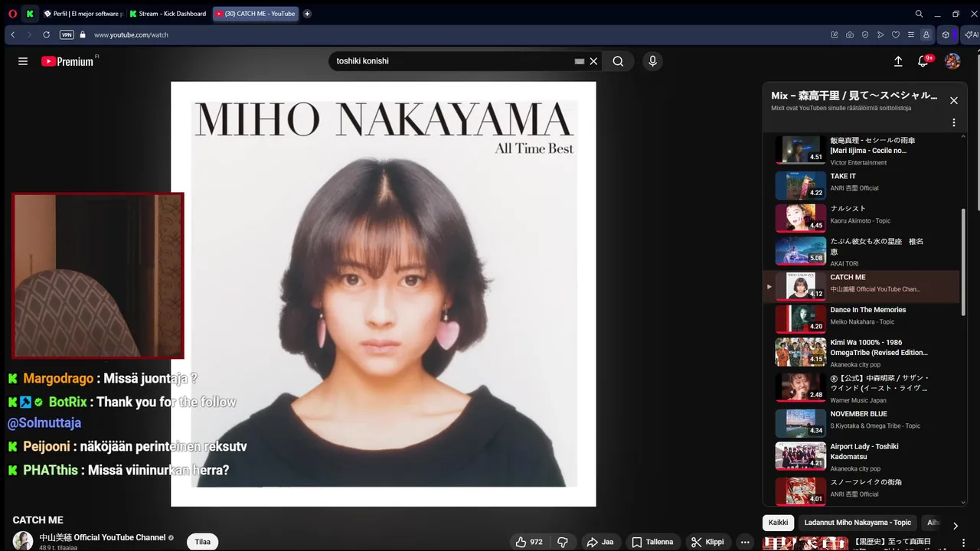Dislike the video with thumbs down
The image size is (980, 551).
[x=562, y=542]
